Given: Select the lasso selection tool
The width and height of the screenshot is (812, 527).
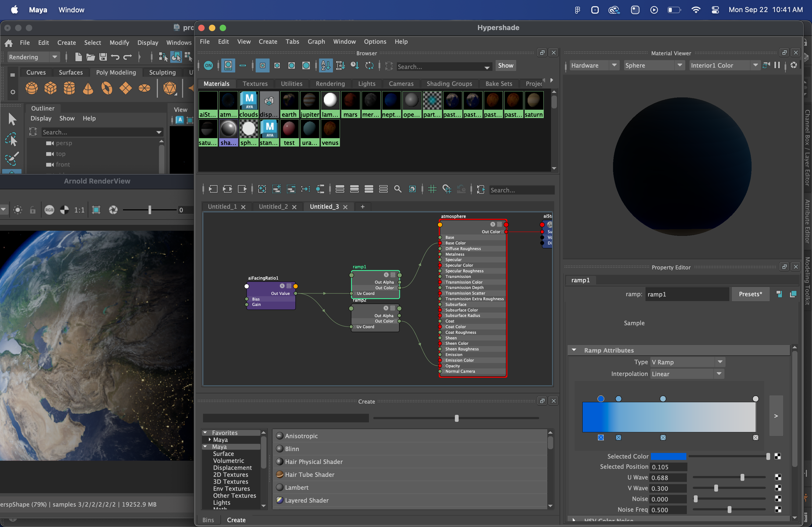Looking at the screenshot, I should click(12, 140).
